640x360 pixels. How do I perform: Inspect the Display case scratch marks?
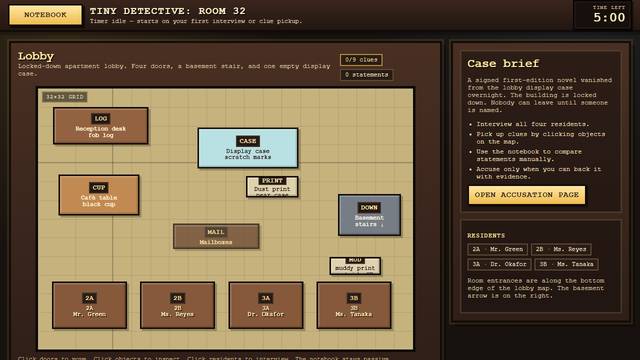pos(248,148)
